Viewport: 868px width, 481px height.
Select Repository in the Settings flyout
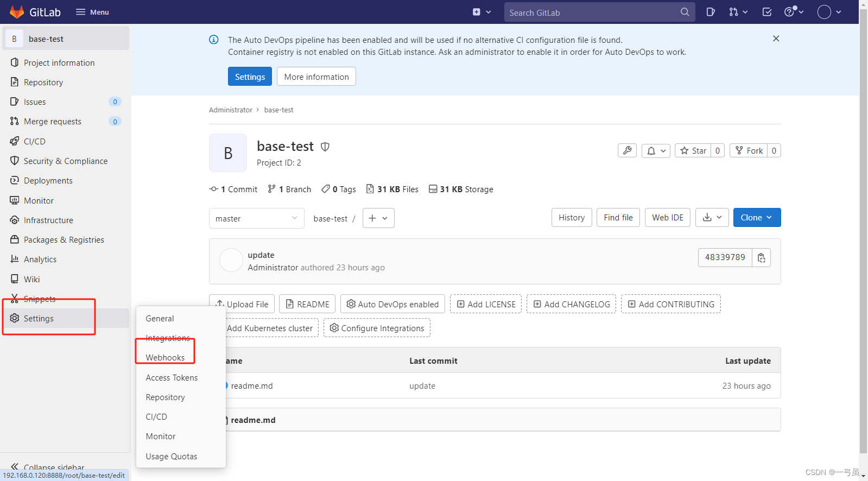(x=165, y=397)
